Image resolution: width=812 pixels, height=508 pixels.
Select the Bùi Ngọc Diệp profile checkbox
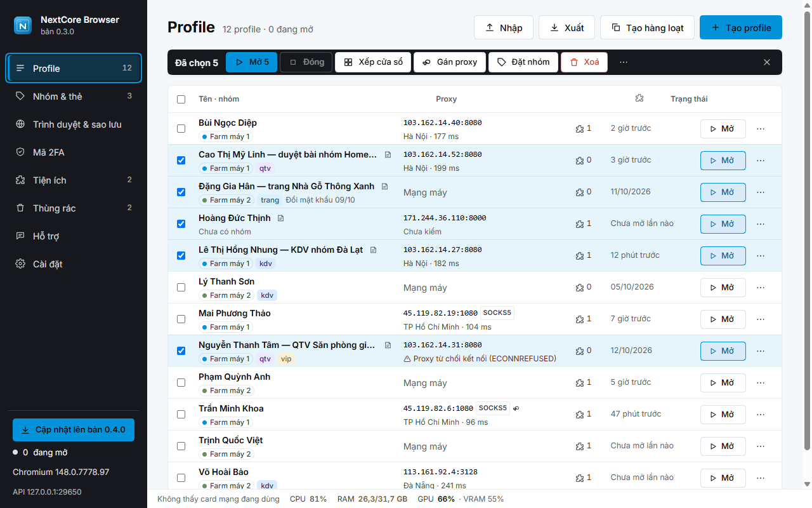point(181,128)
